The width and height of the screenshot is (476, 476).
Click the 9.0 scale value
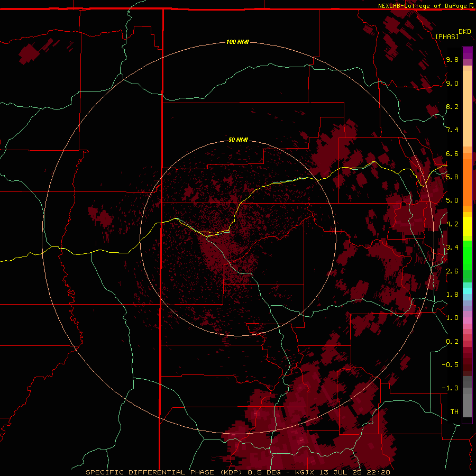click(452, 83)
